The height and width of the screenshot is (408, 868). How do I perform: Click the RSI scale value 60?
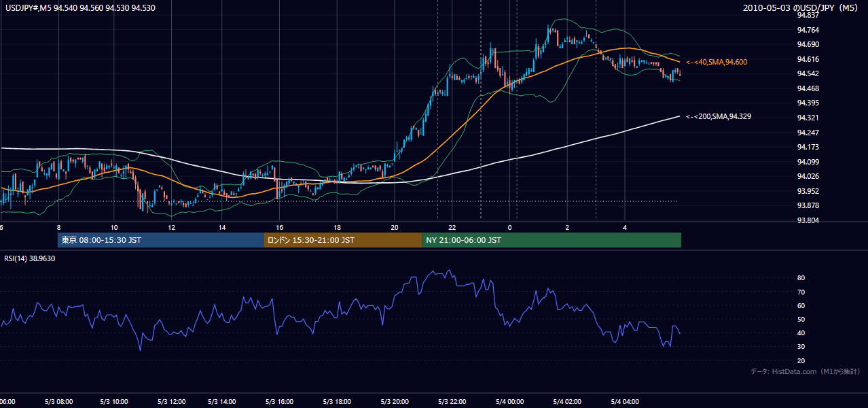(801, 305)
